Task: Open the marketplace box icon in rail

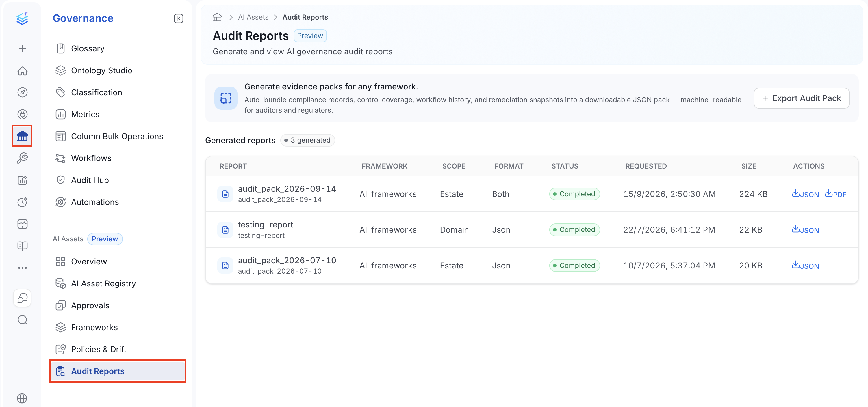Action: pyautogui.click(x=22, y=224)
